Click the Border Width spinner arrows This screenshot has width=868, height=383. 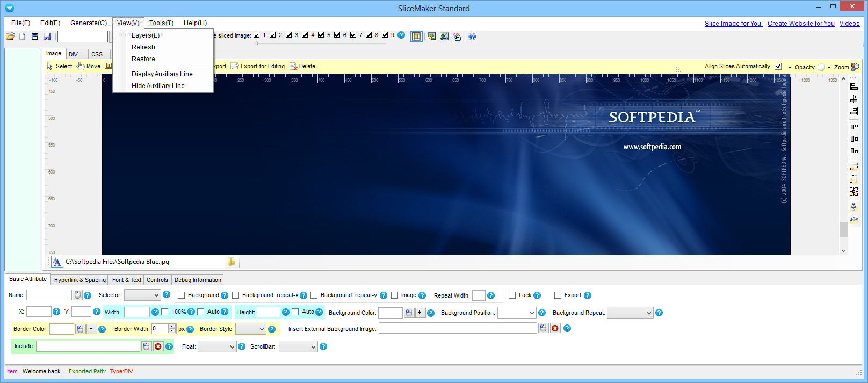pyautogui.click(x=172, y=329)
